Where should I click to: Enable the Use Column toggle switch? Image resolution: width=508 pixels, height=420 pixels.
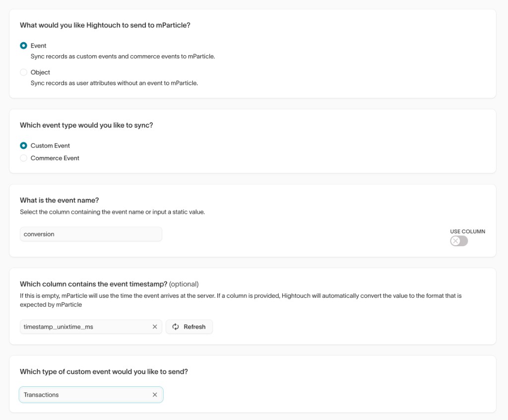[459, 241]
